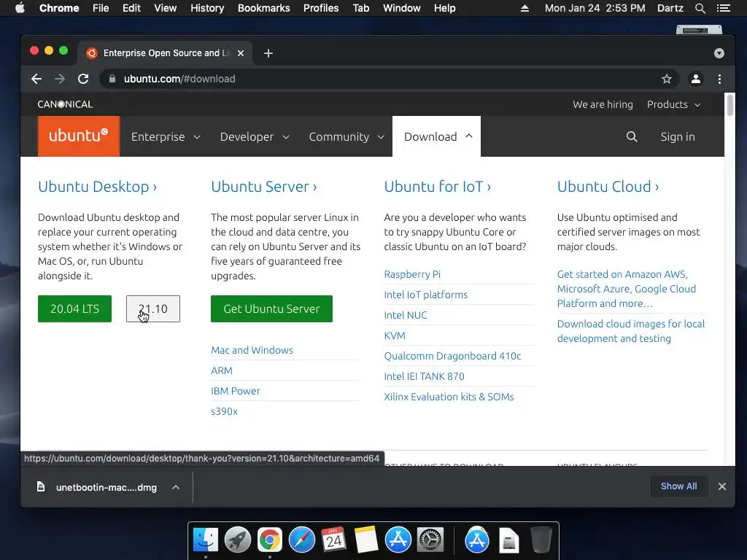Expand the Community dropdown
The image size is (747, 560).
coord(347,136)
